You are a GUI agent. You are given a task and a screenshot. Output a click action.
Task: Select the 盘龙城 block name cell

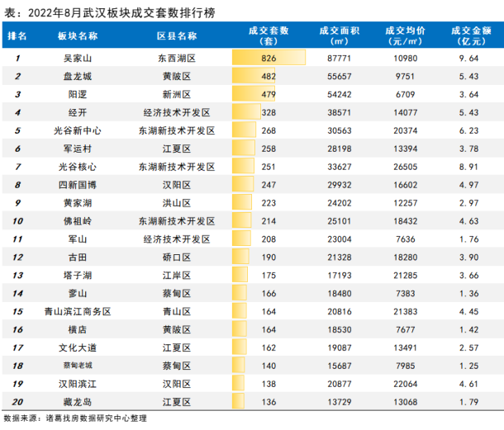[x=78, y=76]
